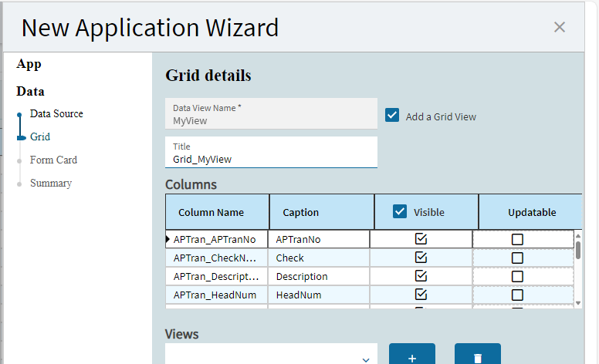
Task: Select the APTran_APTranNo column name cell
Action: tap(217, 239)
